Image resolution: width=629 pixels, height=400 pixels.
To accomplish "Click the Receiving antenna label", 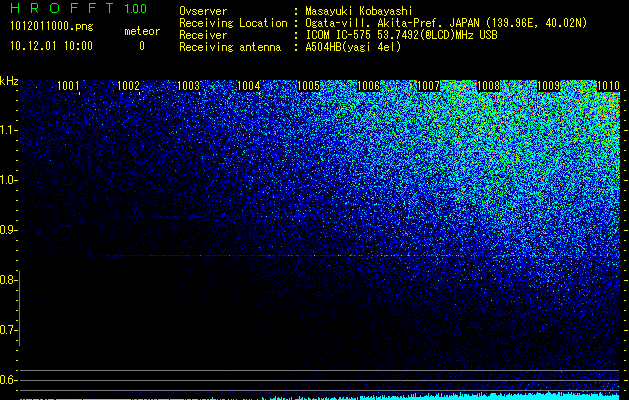I will coord(230,47).
